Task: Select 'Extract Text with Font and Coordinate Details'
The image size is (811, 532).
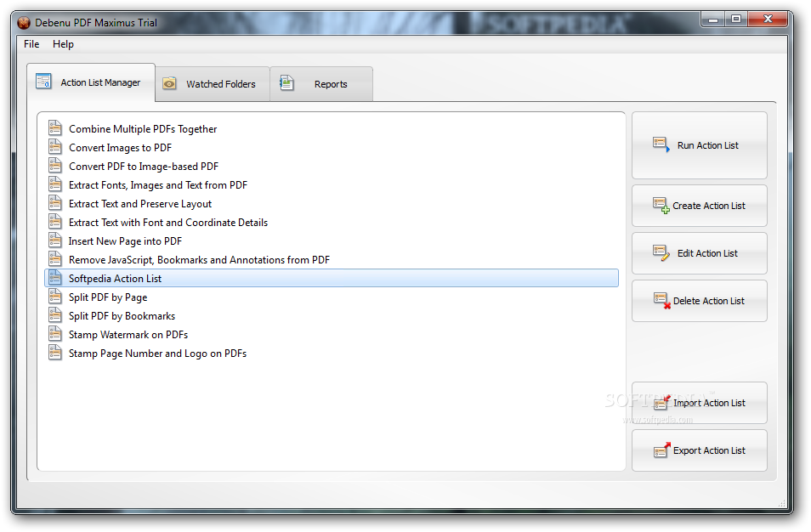Action: [x=331, y=223]
